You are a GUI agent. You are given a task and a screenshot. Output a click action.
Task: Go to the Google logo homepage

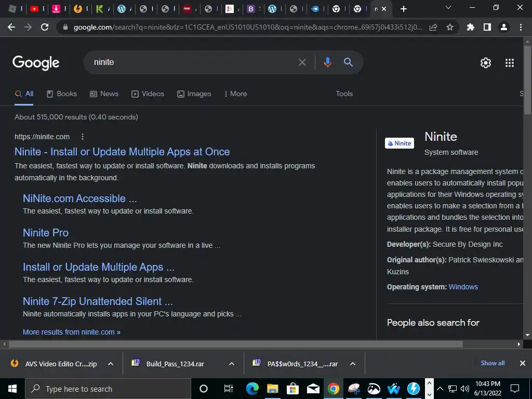coord(36,63)
